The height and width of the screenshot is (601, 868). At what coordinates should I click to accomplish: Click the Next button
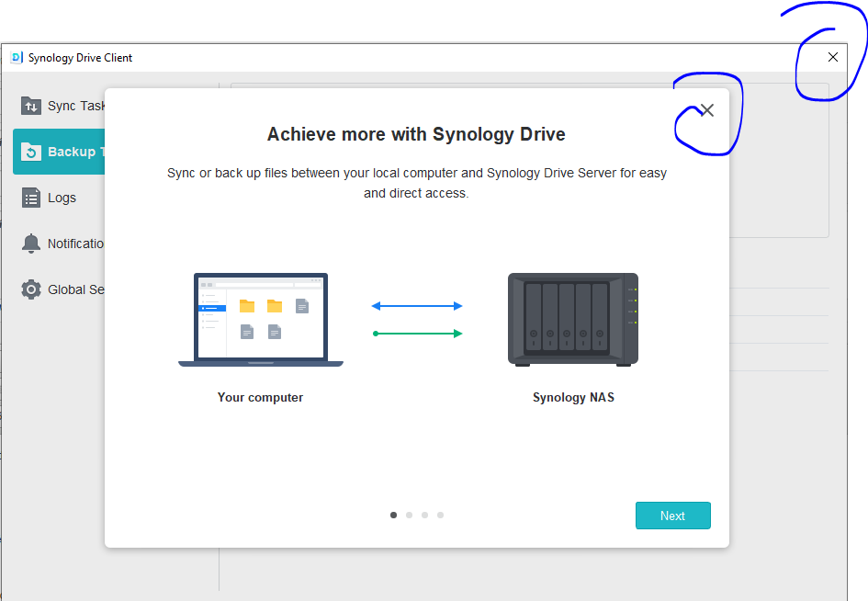(x=672, y=516)
